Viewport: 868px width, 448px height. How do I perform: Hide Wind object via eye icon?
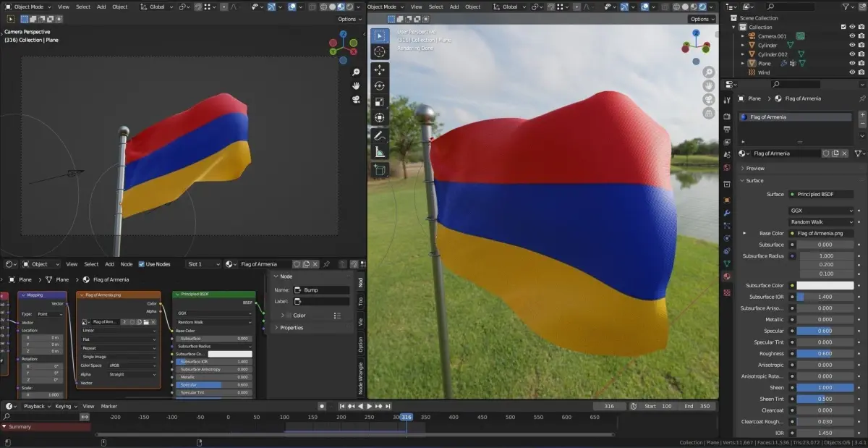click(x=852, y=72)
